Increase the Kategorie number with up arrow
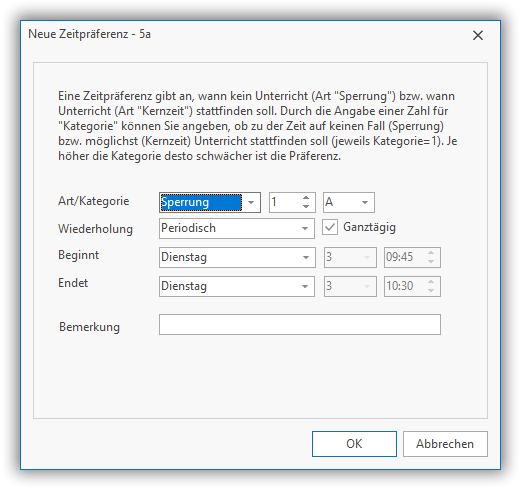Screen dimensions: 521x490 (x=306, y=198)
